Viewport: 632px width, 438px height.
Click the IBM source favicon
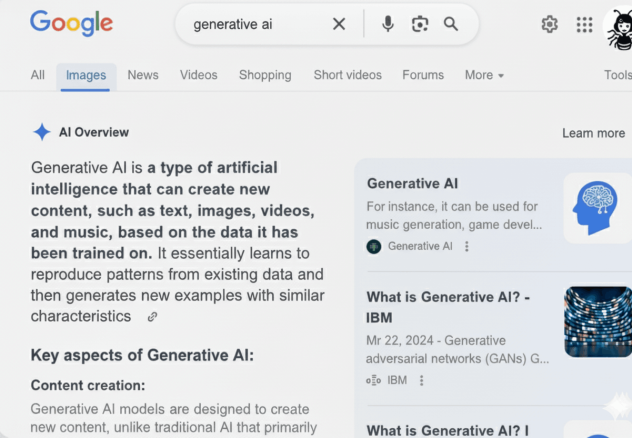tap(373, 380)
